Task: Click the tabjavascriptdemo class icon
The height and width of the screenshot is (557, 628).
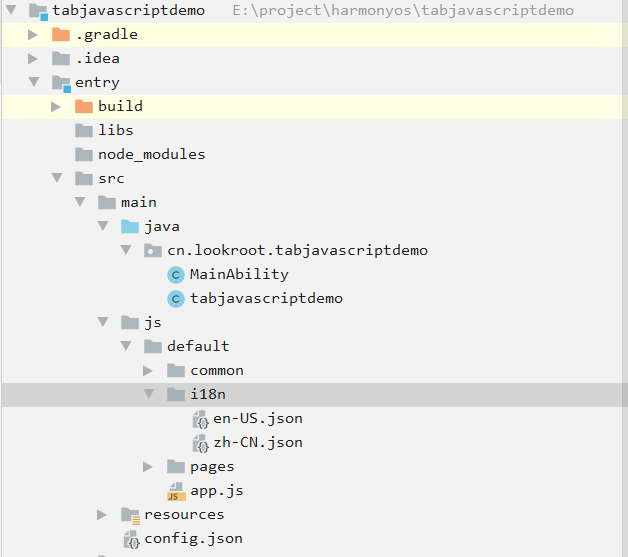Action: coord(176,298)
